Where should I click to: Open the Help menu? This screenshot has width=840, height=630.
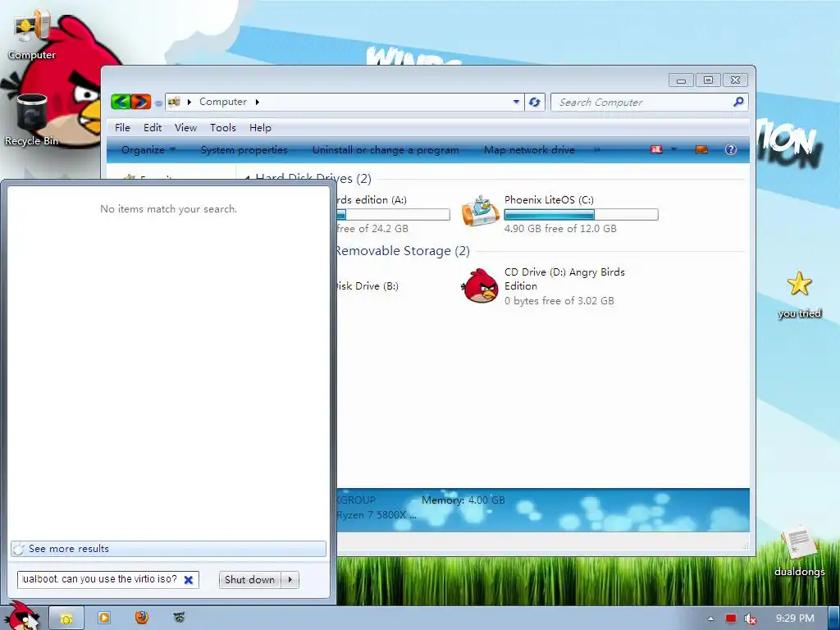tap(260, 127)
